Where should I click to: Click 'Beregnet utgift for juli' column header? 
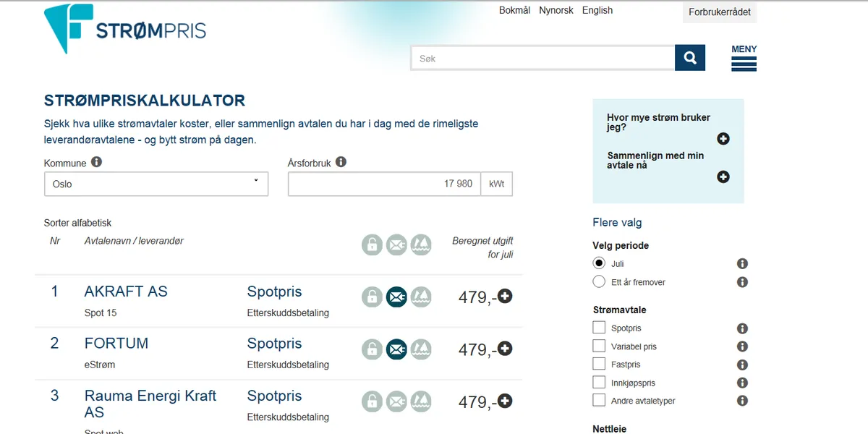click(x=482, y=247)
